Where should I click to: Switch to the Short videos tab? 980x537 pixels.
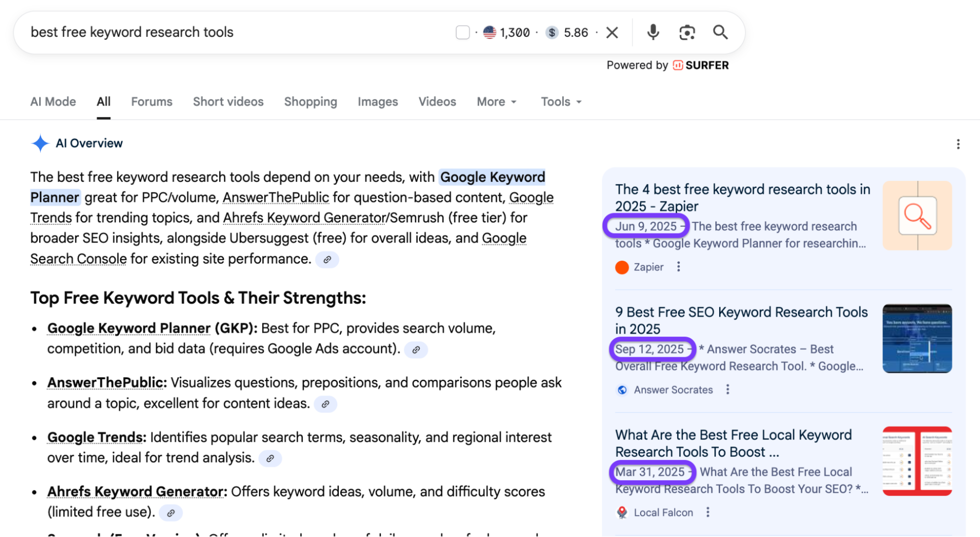228,101
